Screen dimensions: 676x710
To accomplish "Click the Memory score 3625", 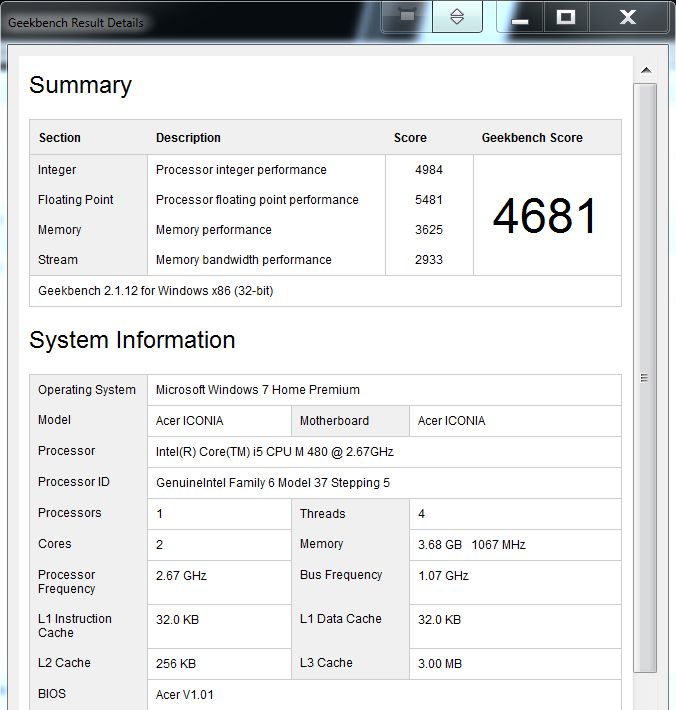I will [429, 230].
